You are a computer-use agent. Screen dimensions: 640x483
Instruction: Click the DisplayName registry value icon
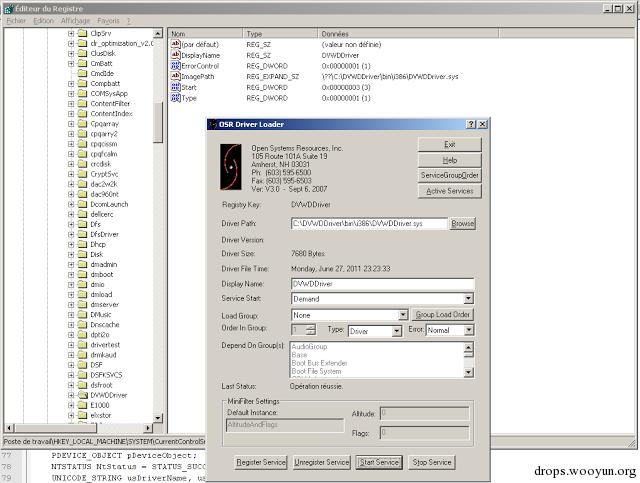click(x=176, y=55)
